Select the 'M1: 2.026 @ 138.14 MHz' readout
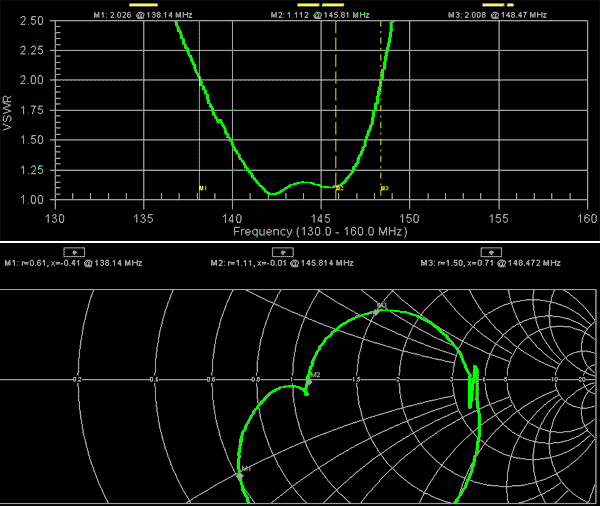Image resolution: width=600 pixels, height=506 pixels. pos(143,15)
